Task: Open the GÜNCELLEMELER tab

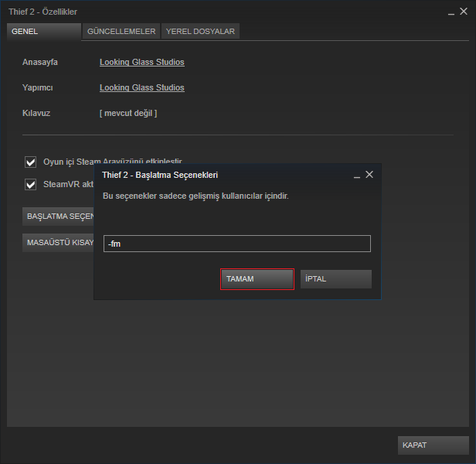Action: tap(121, 31)
